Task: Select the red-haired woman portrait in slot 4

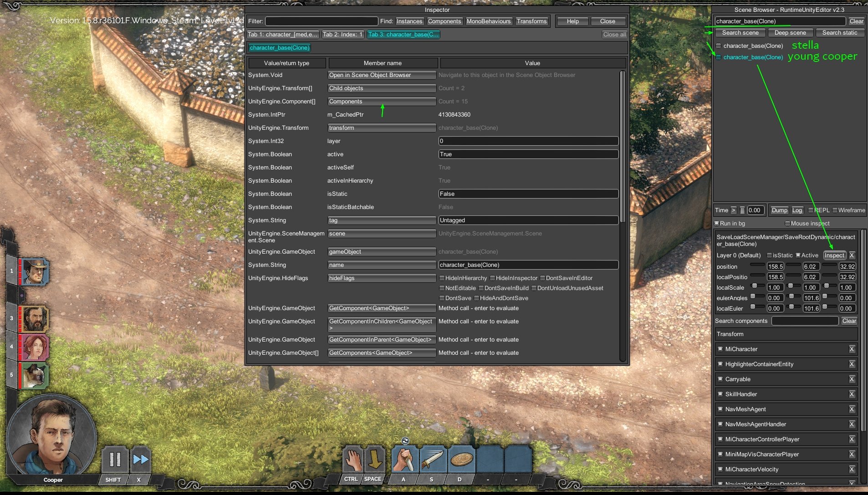Action: pyautogui.click(x=35, y=347)
